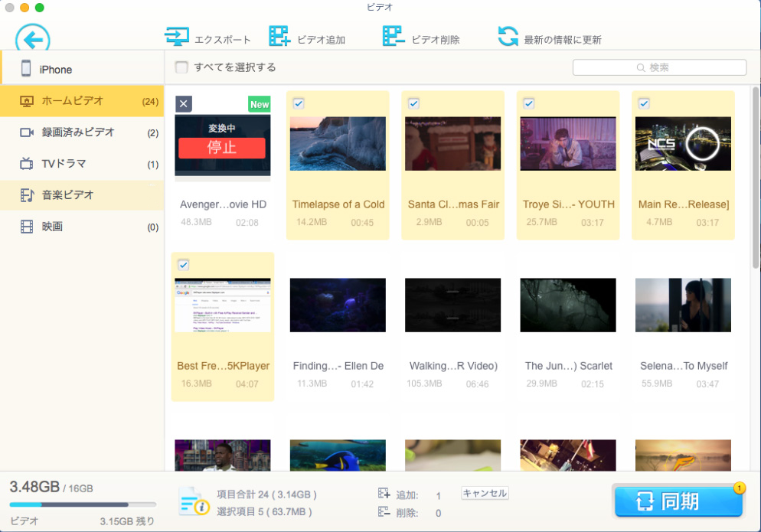Select the The Jun...) Scarlet thumbnail

click(x=568, y=305)
